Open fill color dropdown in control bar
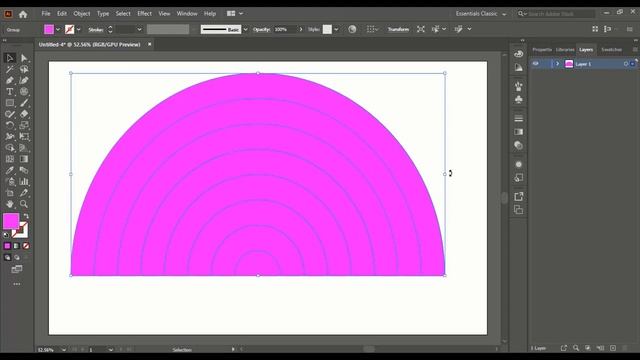 58,29
